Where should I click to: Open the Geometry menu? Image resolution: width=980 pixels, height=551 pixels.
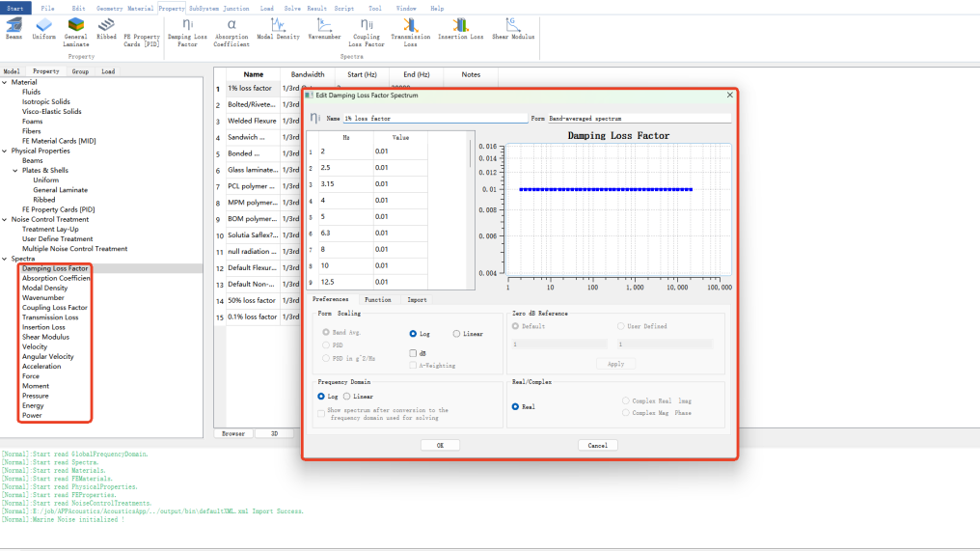pos(109,8)
